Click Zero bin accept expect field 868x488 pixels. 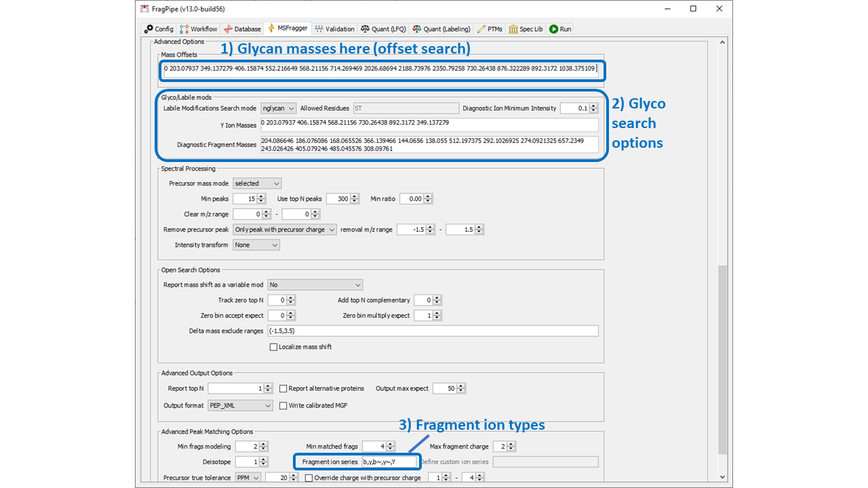click(277, 316)
